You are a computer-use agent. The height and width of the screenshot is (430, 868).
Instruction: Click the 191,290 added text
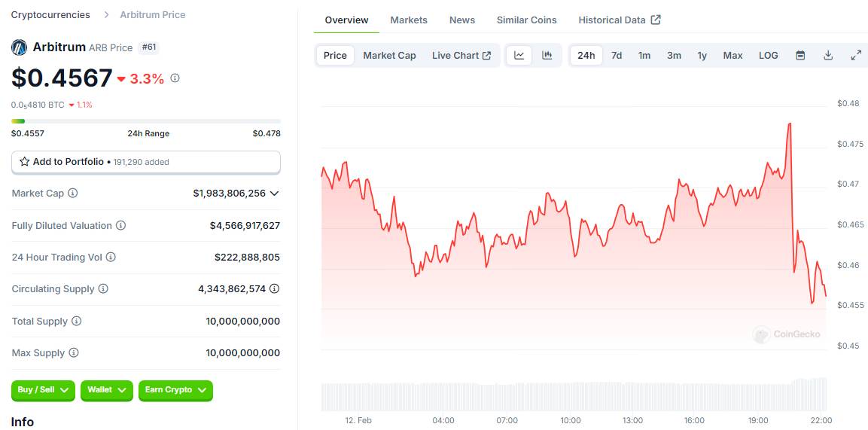(x=142, y=162)
